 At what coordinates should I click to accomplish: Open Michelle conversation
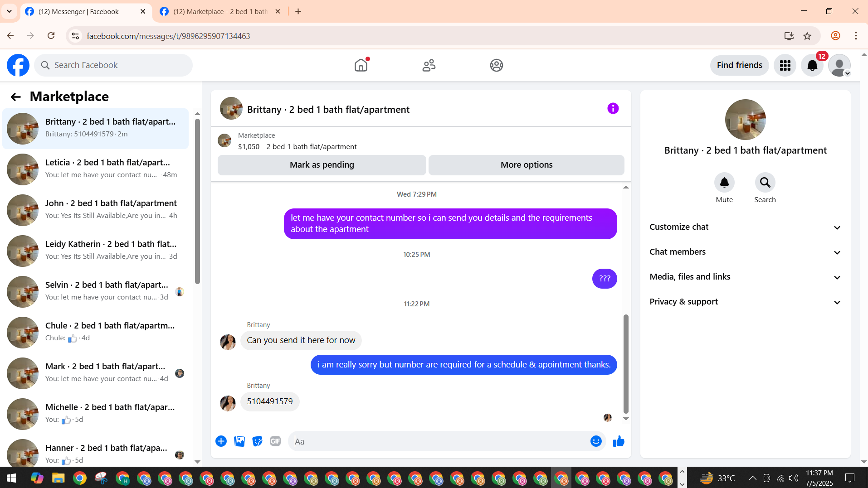pyautogui.click(x=95, y=414)
